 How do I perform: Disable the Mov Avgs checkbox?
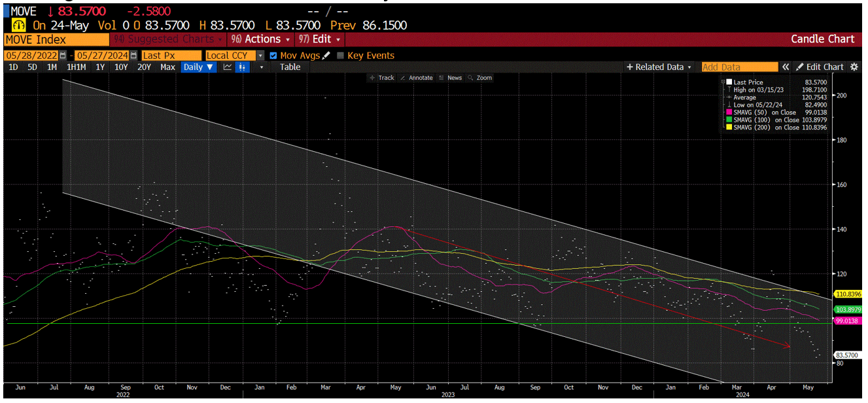pos(273,55)
